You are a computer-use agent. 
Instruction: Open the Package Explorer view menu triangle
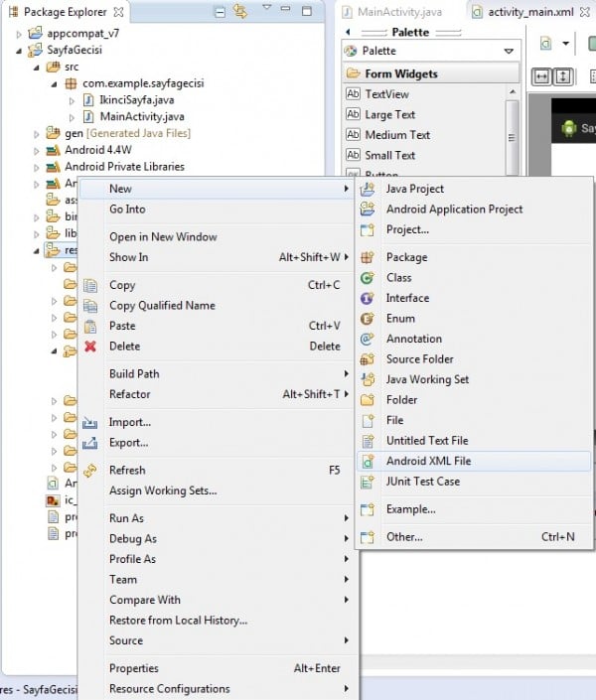pos(267,8)
